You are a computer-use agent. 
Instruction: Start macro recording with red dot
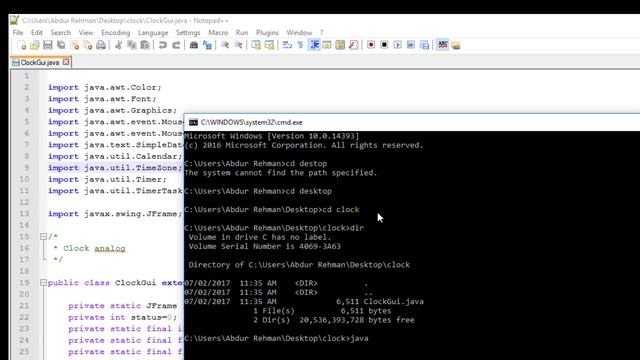(x=371, y=45)
